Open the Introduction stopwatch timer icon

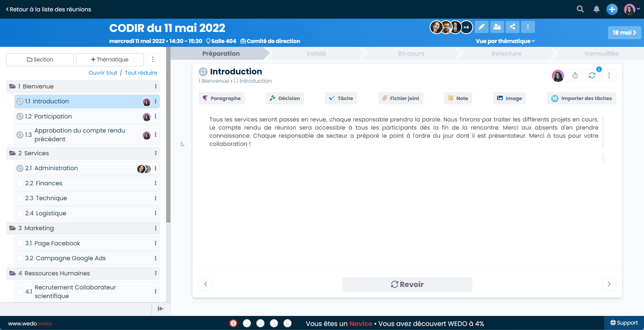[575, 75]
